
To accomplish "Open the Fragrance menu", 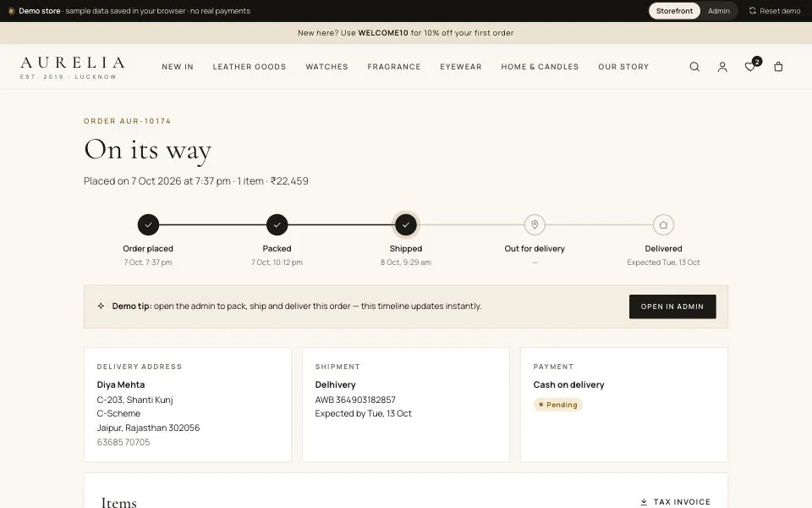I will (394, 67).
